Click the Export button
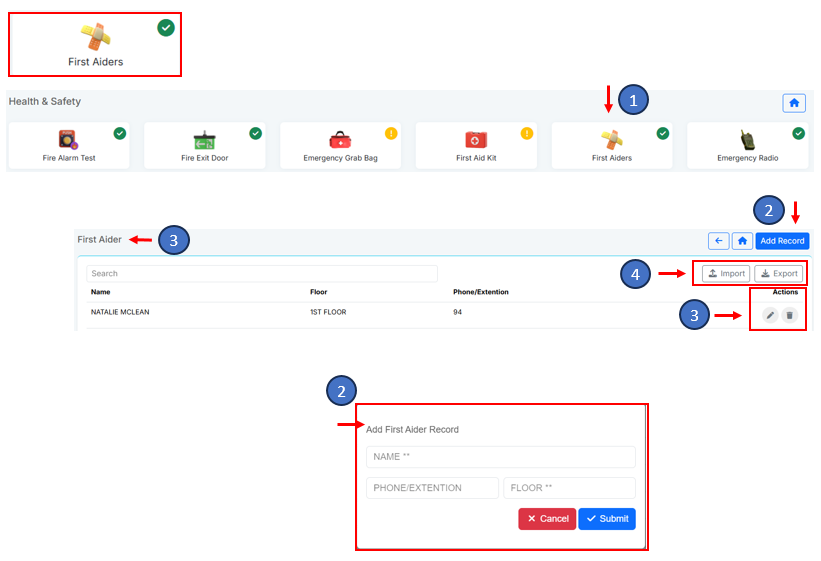Image resolution: width=821 pixels, height=561 pixels. [x=778, y=274]
